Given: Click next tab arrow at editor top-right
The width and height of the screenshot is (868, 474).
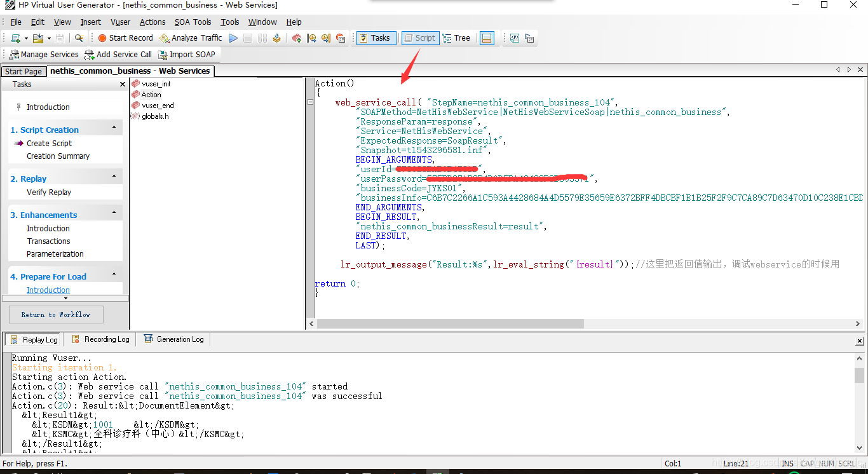Looking at the screenshot, I should (849, 70).
